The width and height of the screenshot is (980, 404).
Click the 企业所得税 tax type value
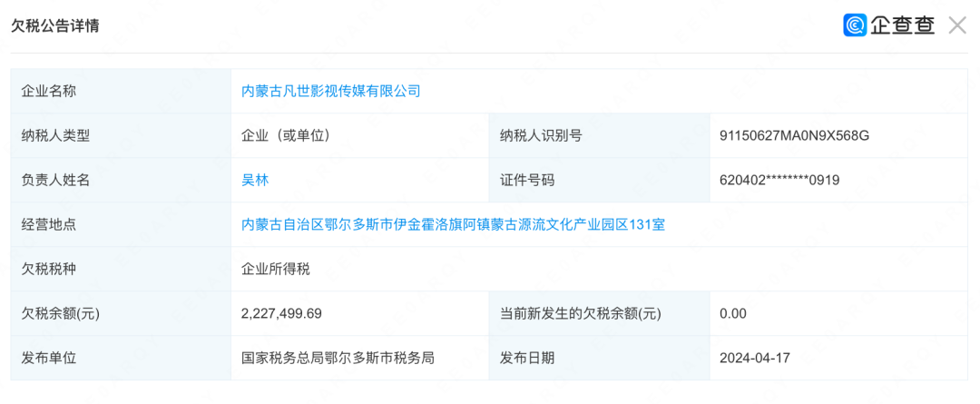point(276,269)
